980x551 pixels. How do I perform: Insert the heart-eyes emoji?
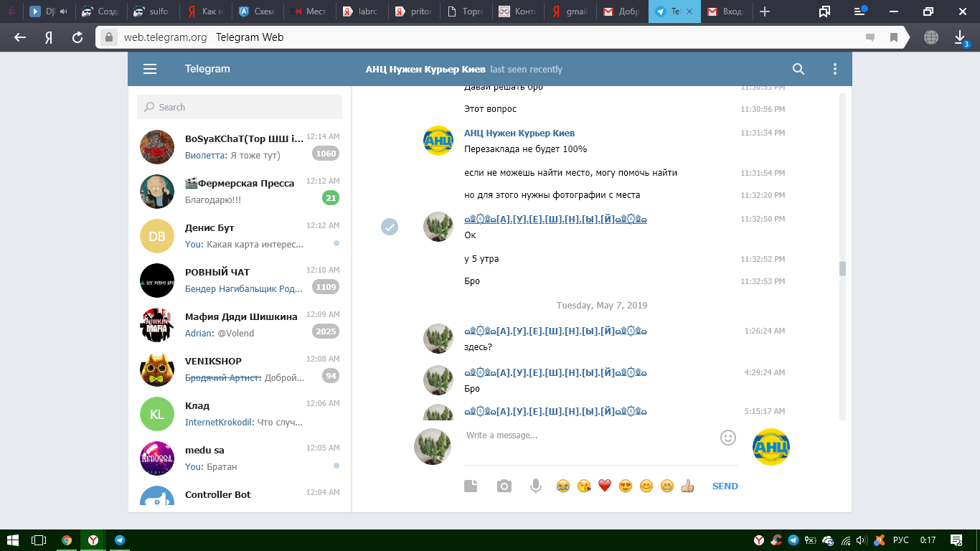[626, 486]
